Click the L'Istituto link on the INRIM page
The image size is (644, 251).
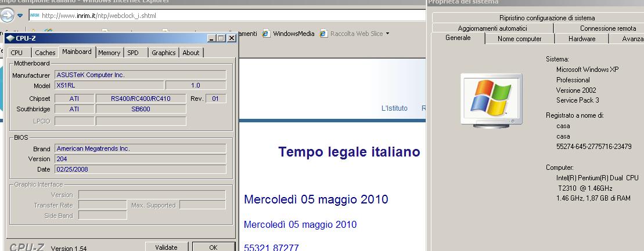pos(394,108)
